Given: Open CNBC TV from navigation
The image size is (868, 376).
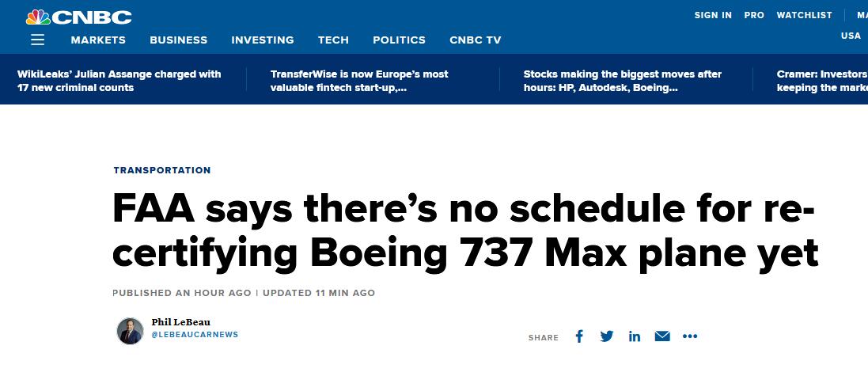Looking at the screenshot, I should pos(475,40).
